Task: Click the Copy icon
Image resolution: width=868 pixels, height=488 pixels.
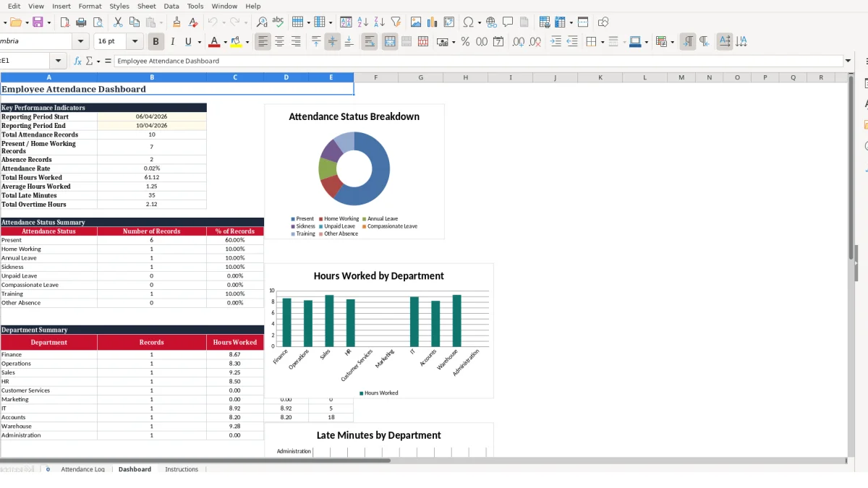Action: tap(134, 22)
